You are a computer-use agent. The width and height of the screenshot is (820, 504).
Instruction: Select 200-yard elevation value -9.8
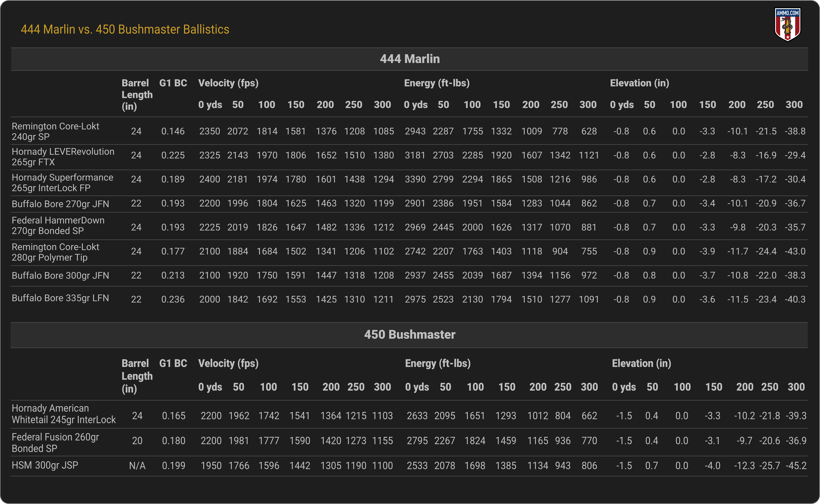coord(738,227)
